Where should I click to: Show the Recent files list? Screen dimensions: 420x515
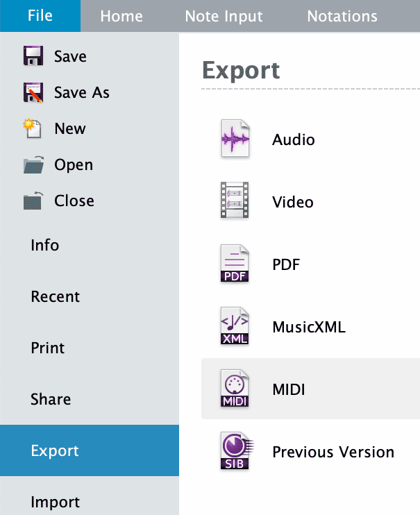point(56,296)
